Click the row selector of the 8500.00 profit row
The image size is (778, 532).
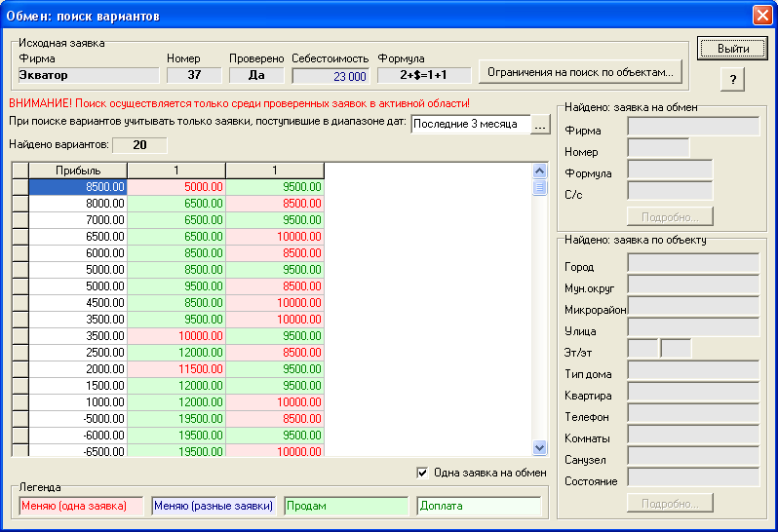click(x=19, y=187)
